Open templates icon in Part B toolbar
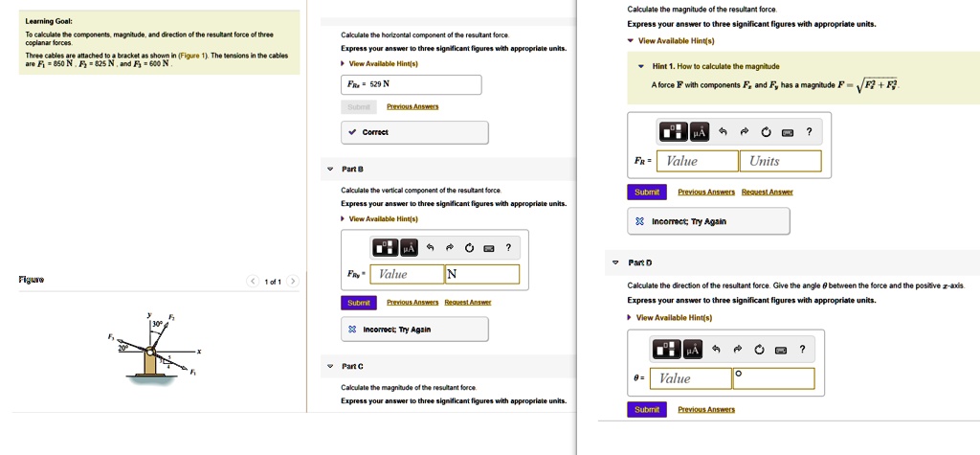Viewport: 980px width, 455px height. [385, 248]
